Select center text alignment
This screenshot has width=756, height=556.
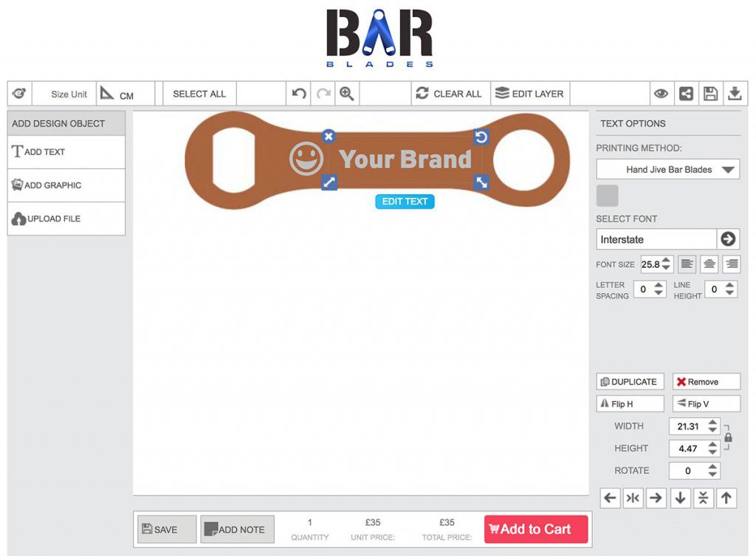tap(709, 264)
